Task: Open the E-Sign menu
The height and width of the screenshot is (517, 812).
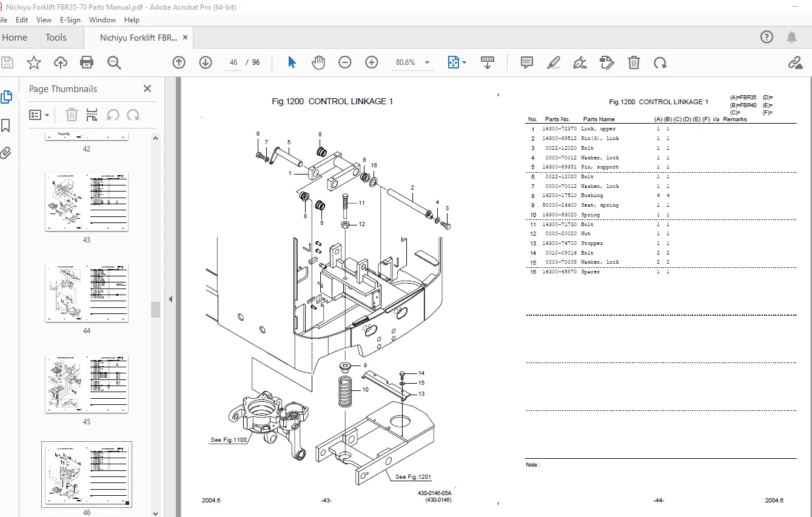Action: point(70,20)
